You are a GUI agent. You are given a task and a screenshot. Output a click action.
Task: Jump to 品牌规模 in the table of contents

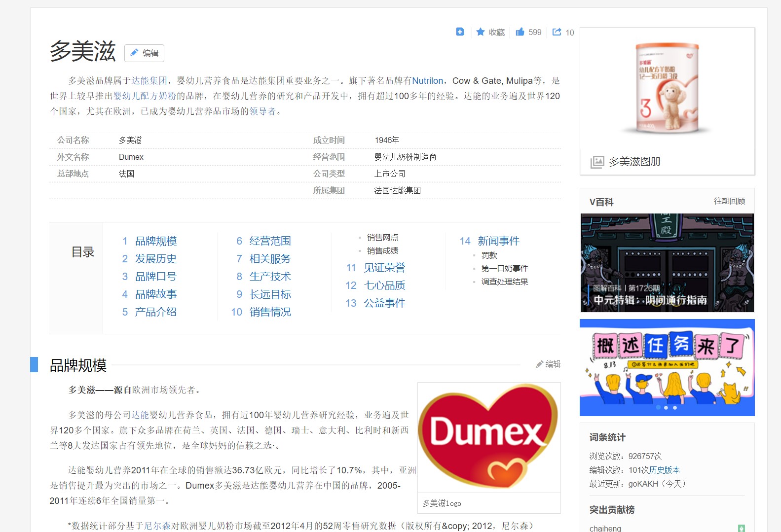pyautogui.click(x=156, y=241)
